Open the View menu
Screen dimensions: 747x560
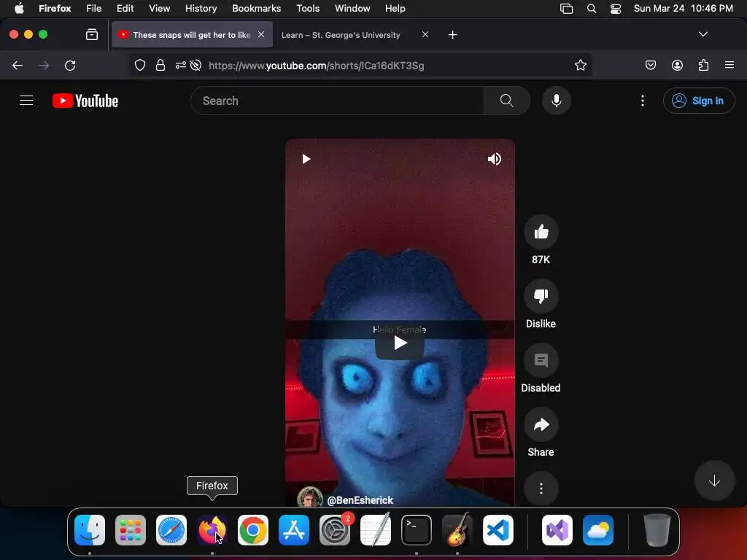[x=159, y=8]
